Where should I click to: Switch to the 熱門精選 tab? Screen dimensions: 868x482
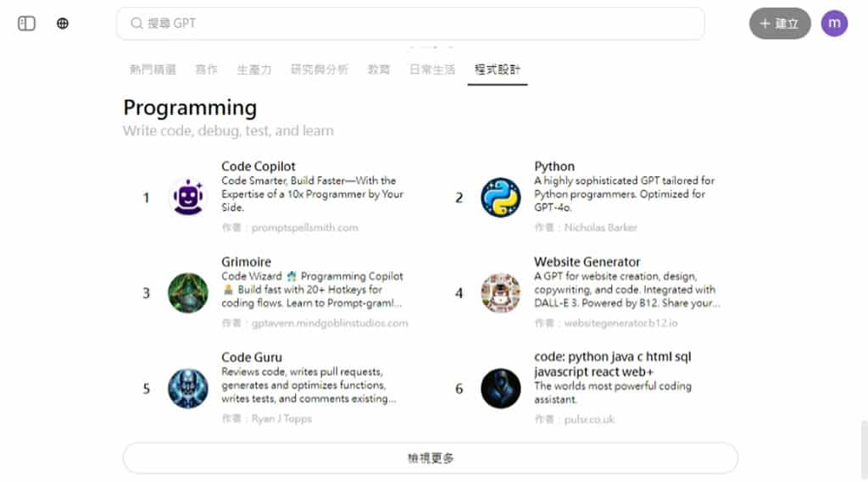pos(153,69)
